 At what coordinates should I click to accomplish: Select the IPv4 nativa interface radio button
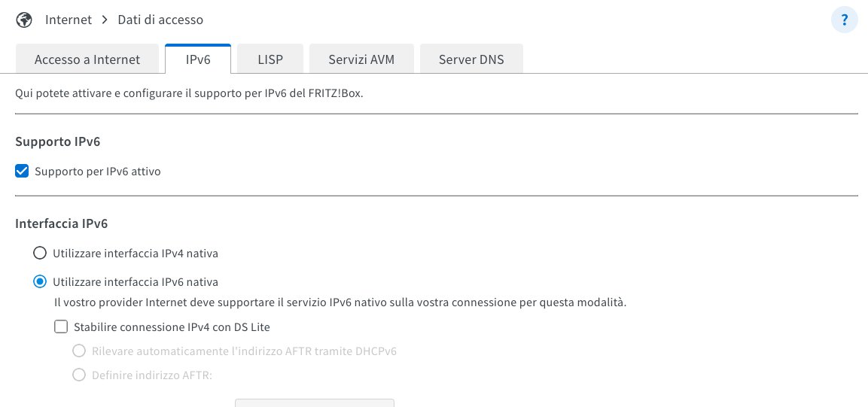39,253
